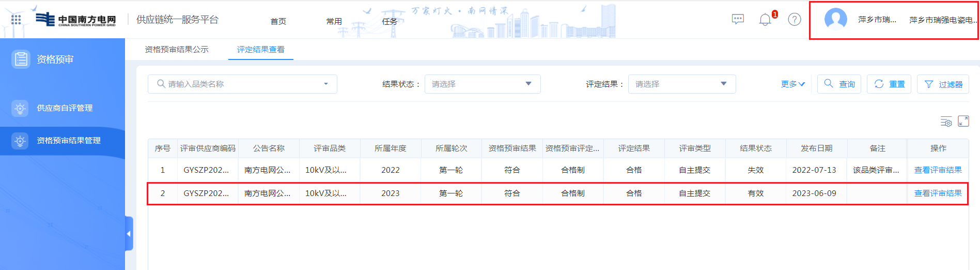This screenshot has height=270, width=980.
Task: Toggle fullscreen table view icon
Action: click(x=963, y=121)
